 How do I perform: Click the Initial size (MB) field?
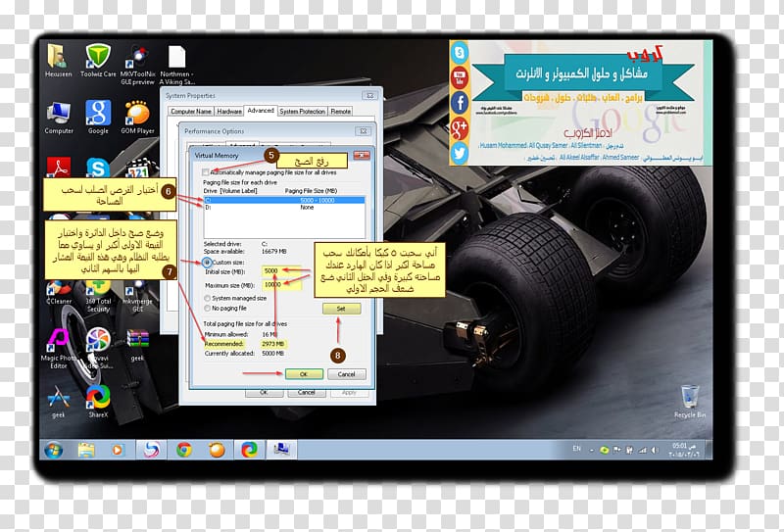[281, 271]
